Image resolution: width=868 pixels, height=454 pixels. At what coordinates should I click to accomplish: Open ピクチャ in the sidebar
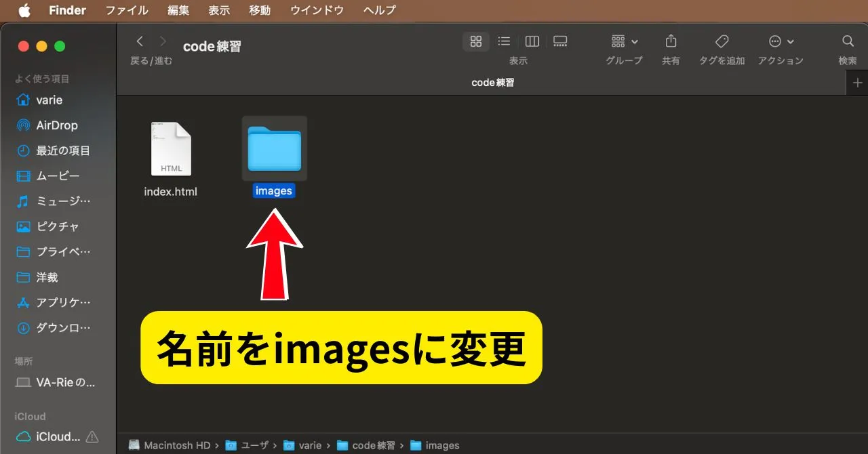pyautogui.click(x=57, y=227)
